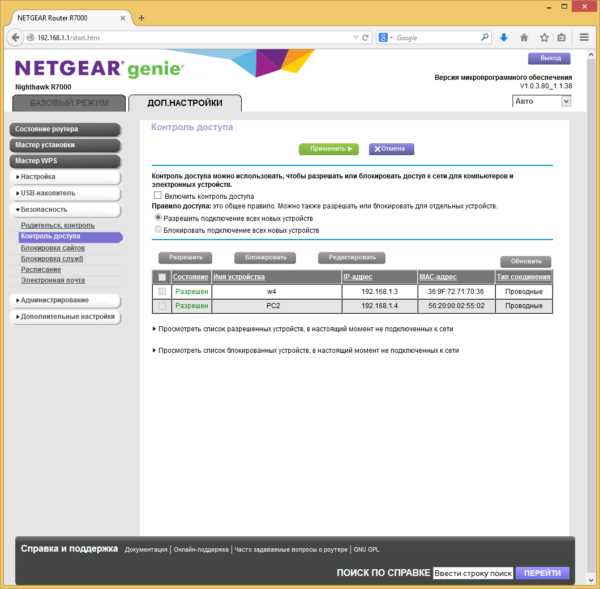Go to the browser home icon
This screenshot has width=600, height=589.
(x=524, y=38)
